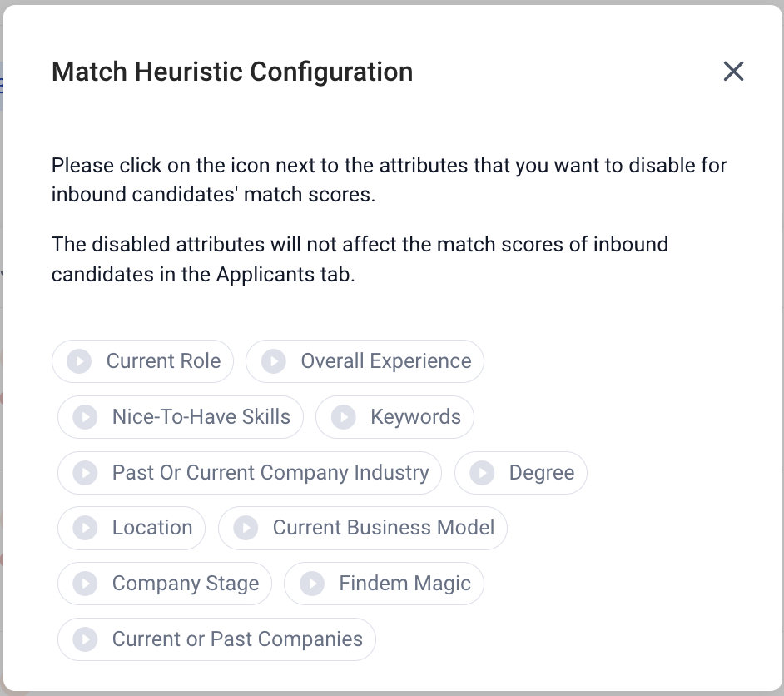This screenshot has width=784, height=696.
Task: Disable Current Business Model via its icon
Action: 246,528
